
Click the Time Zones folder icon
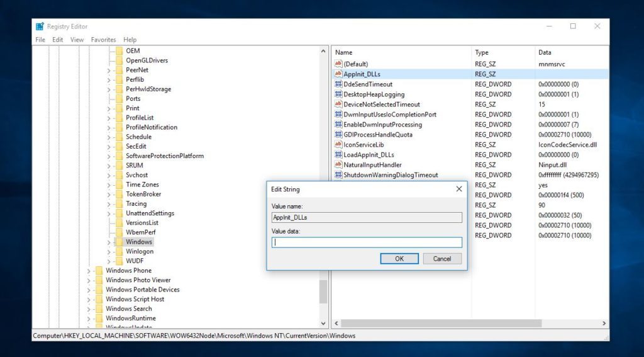pos(119,184)
